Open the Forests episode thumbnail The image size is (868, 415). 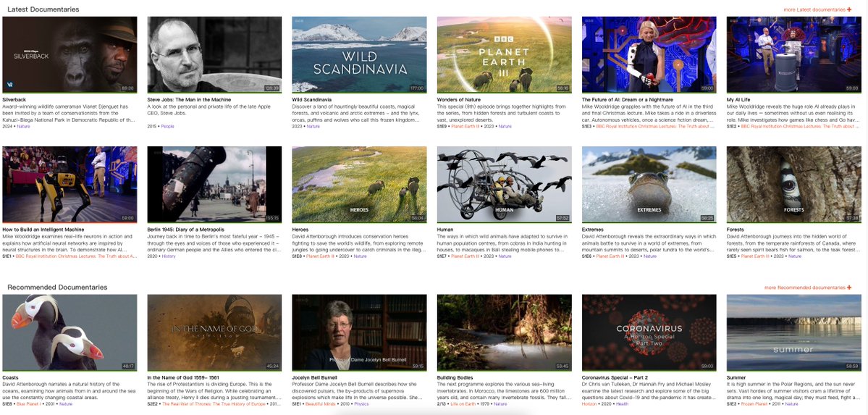[x=794, y=185]
